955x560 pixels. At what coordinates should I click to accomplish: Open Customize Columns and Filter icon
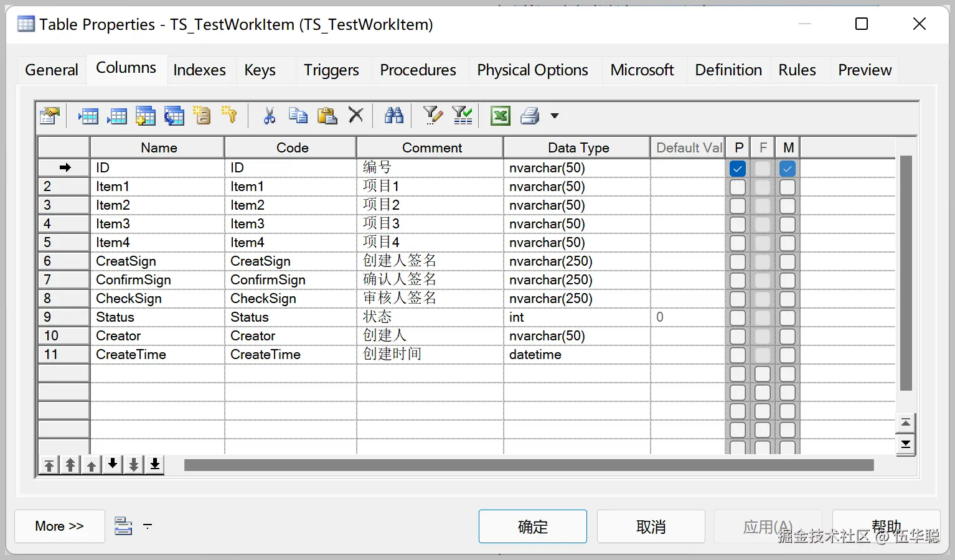point(433,116)
